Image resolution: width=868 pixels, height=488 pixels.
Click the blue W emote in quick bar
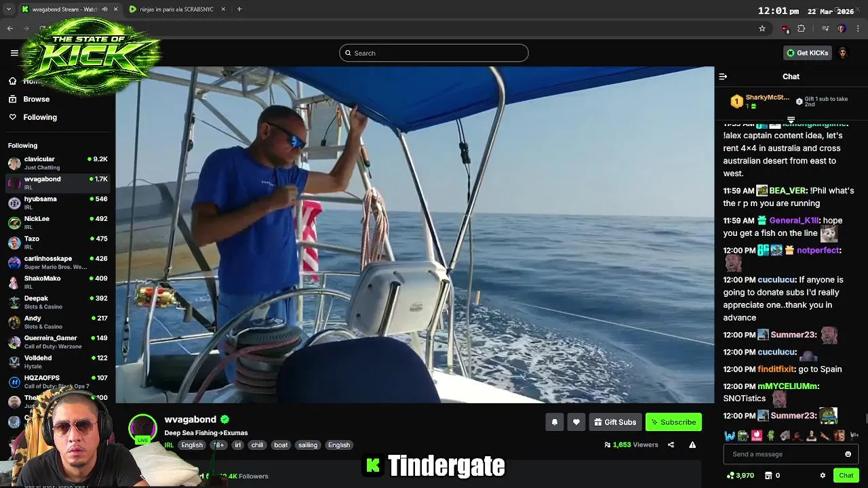[x=730, y=436]
